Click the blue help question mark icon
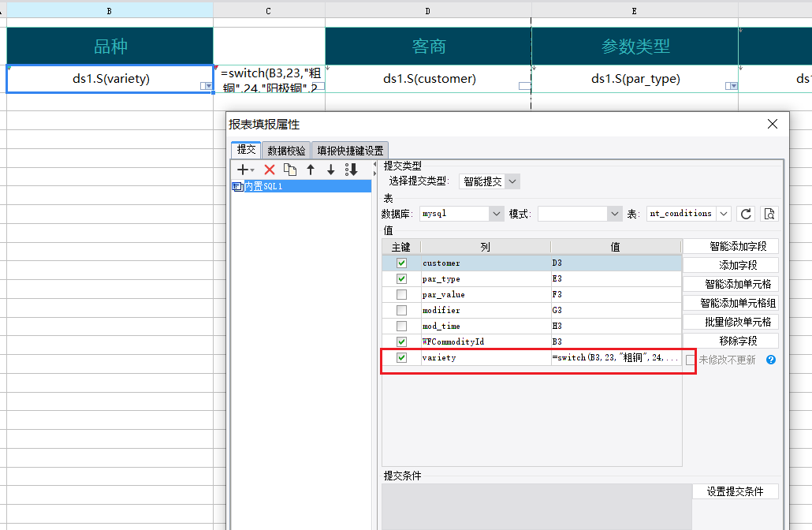 click(771, 360)
